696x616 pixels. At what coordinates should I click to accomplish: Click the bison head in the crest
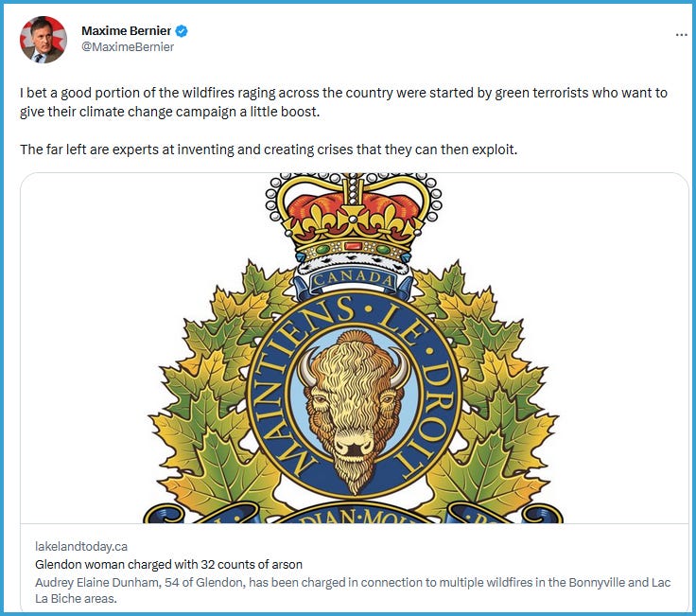click(x=354, y=411)
